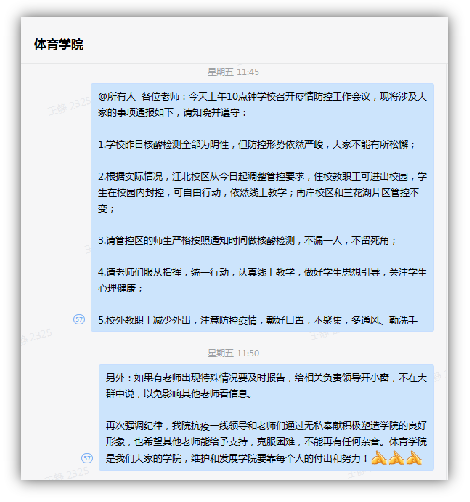Open the 体育学院 chat title
470x502 pixels.
pos(59,44)
